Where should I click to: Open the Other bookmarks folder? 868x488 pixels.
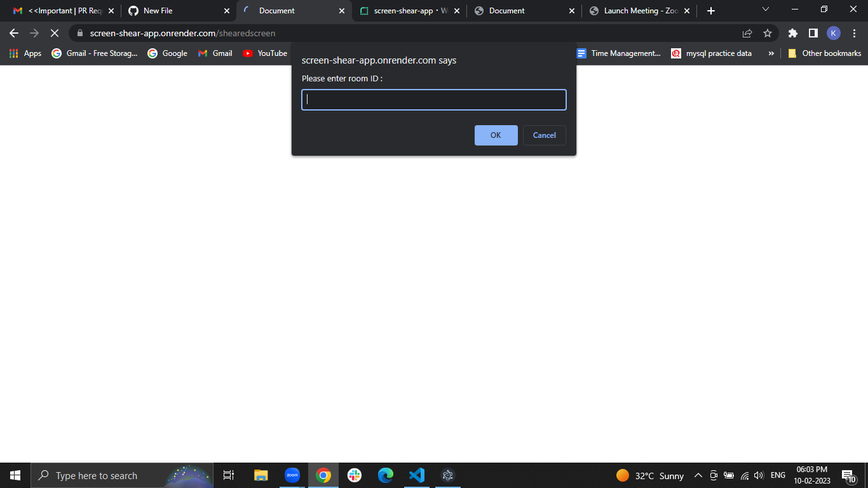824,53
